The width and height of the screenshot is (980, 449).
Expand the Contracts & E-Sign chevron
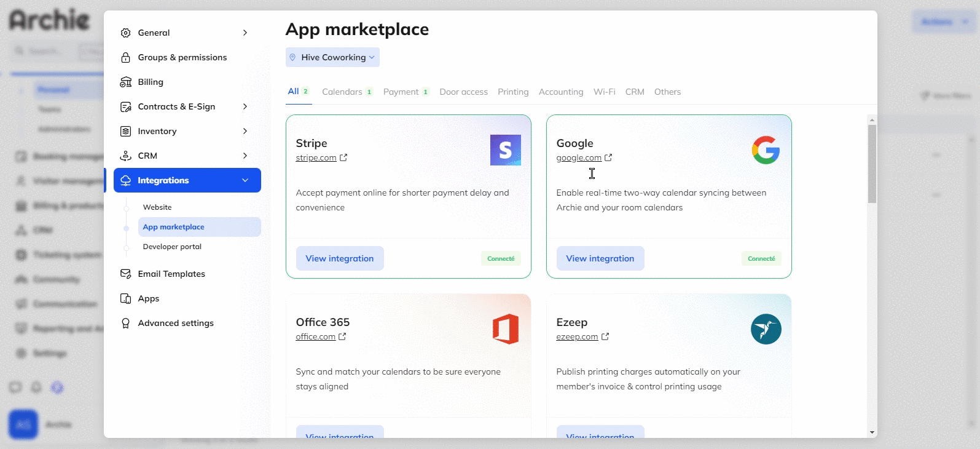pyautogui.click(x=245, y=106)
